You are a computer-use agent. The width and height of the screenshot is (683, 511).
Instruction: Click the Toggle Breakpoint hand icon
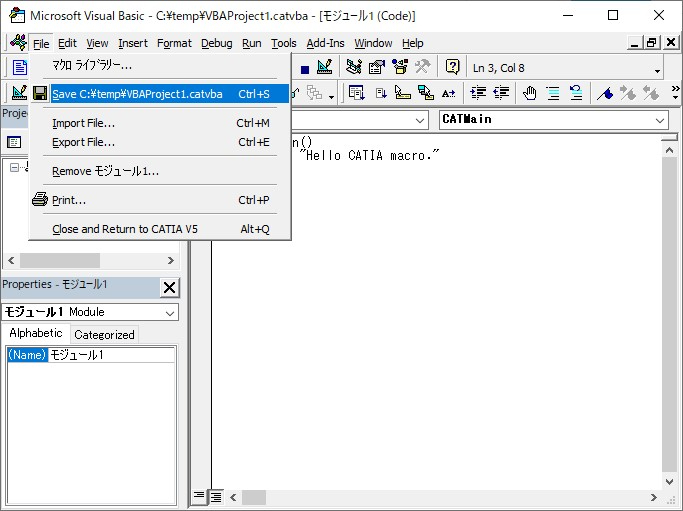click(529, 93)
